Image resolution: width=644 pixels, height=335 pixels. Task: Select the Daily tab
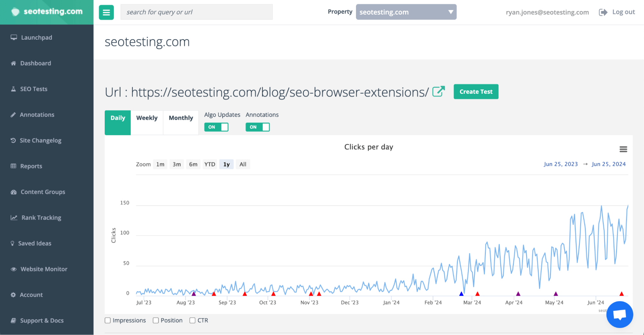tap(118, 122)
